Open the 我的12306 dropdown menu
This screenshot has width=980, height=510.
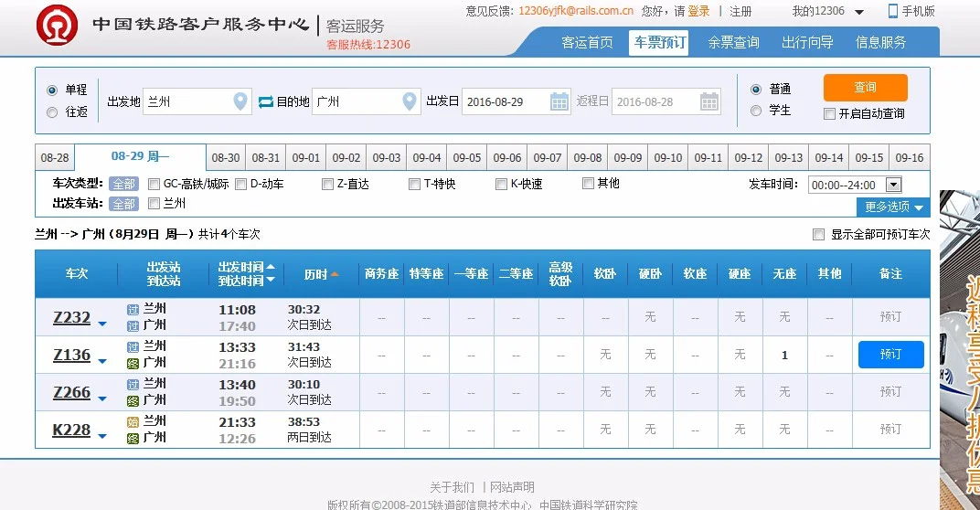pyautogui.click(x=827, y=11)
